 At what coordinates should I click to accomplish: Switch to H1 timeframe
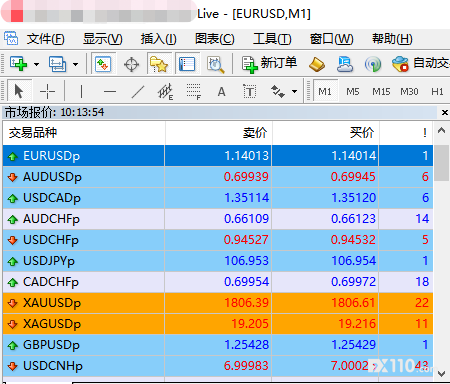[x=437, y=91]
